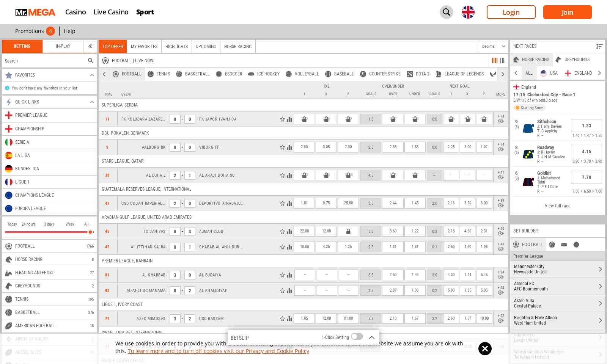Click the search magnifier icon in header

pyautogui.click(x=447, y=12)
